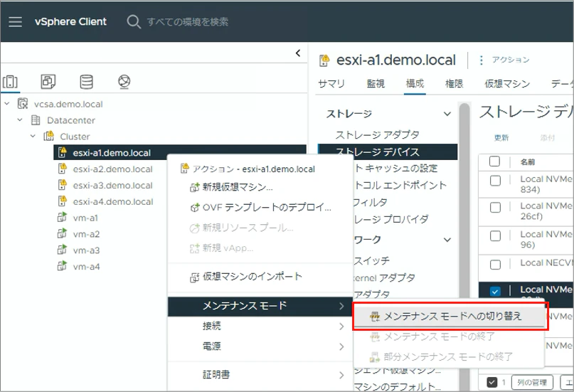Check the Local NVMe 26cf) row checkbox
The width and height of the screenshot is (574, 392).
[495, 208]
